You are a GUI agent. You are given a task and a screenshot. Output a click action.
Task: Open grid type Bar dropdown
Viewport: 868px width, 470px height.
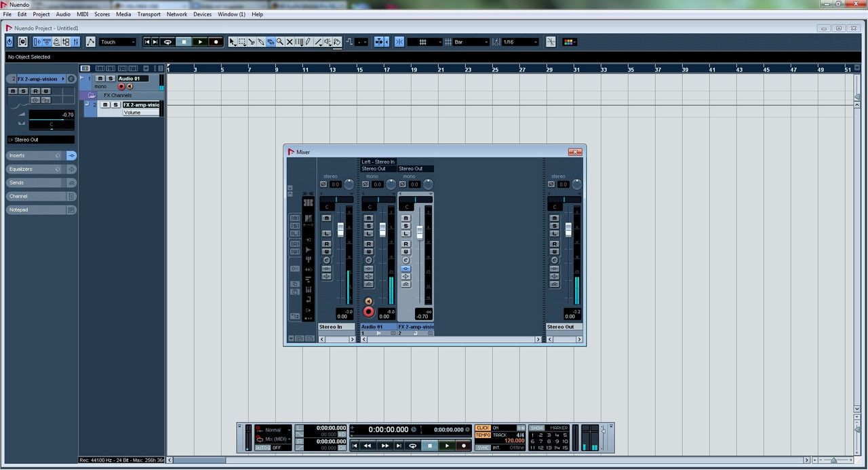[471, 42]
